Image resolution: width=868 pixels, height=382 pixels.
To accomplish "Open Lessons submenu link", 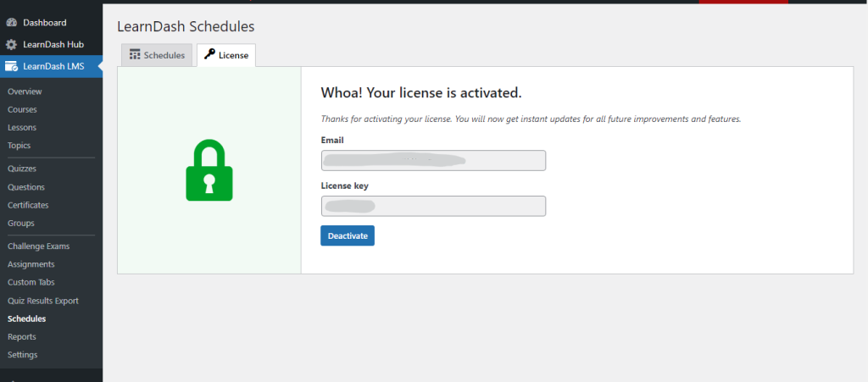I will 22,127.
